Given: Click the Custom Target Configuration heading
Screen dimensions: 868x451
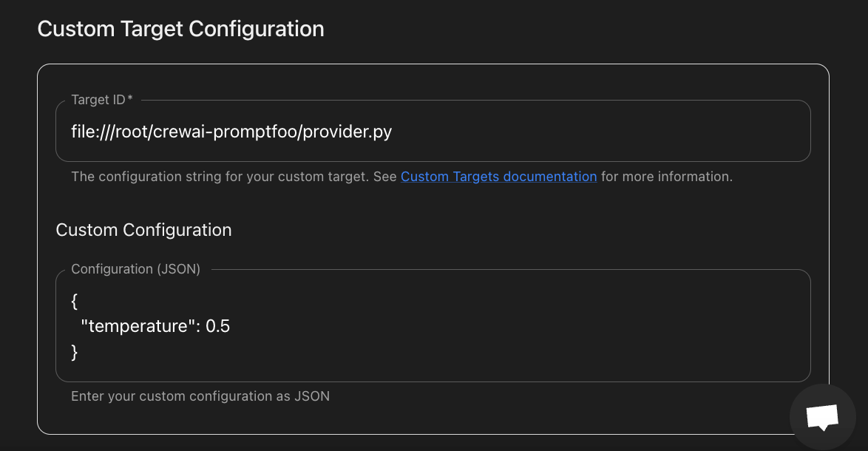Looking at the screenshot, I should (x=180, y=29).
